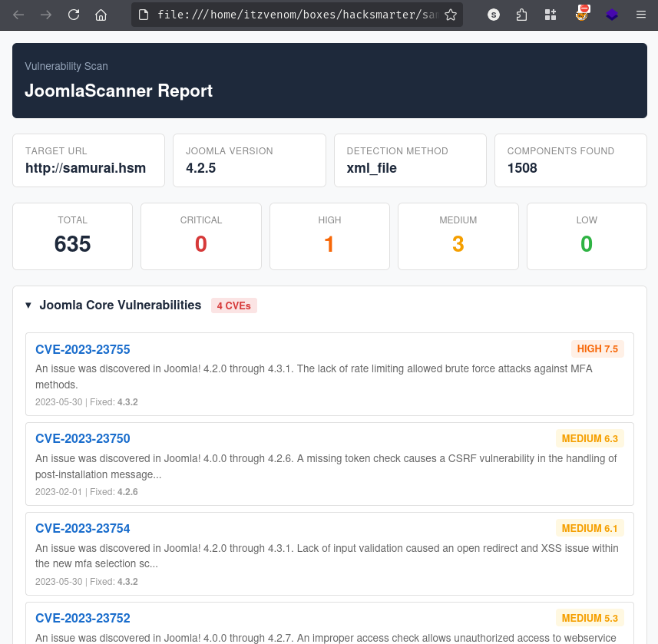The image size is (658, 644).
Task: Collapse the Joomla Core Vulnerabilities section
Action: click(x=29, y=305)
